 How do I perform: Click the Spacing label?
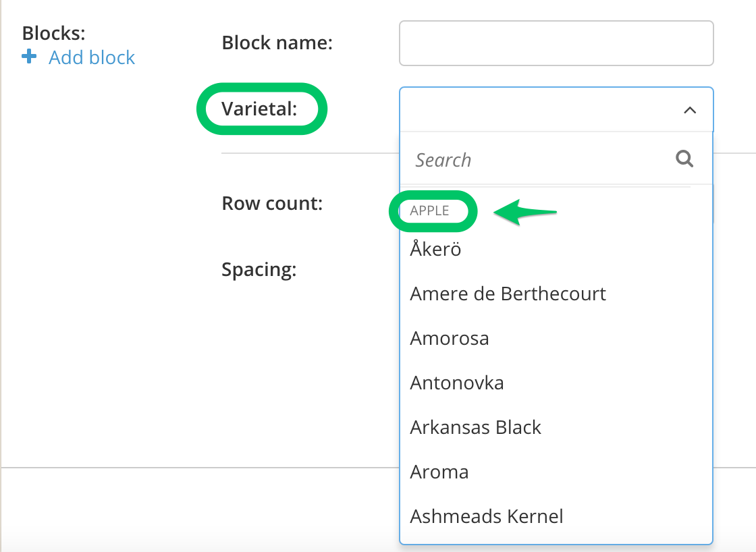click(259, 270)
